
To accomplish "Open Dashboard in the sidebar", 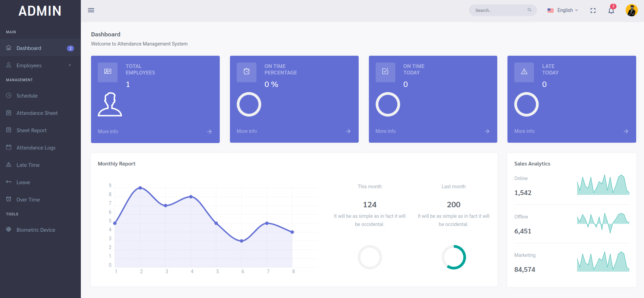I will tap(29, 48).
